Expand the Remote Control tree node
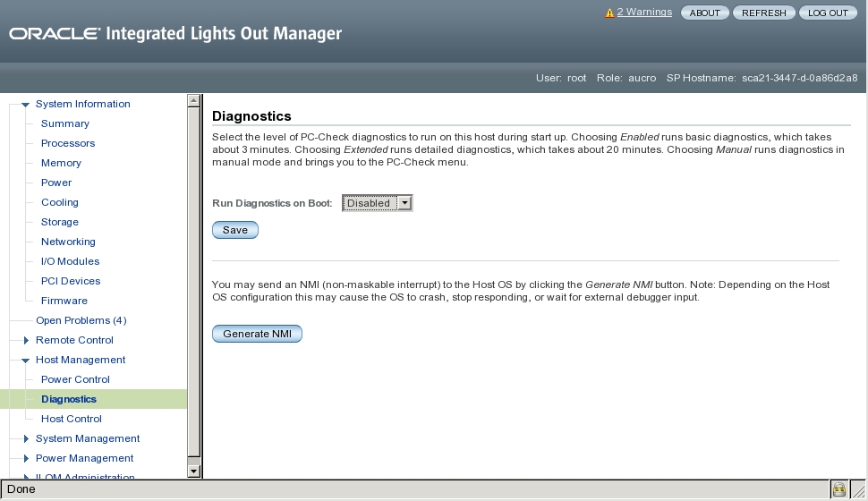Viewport: 868px width, 501px height. pyautogui.click(x=25, y=341)
